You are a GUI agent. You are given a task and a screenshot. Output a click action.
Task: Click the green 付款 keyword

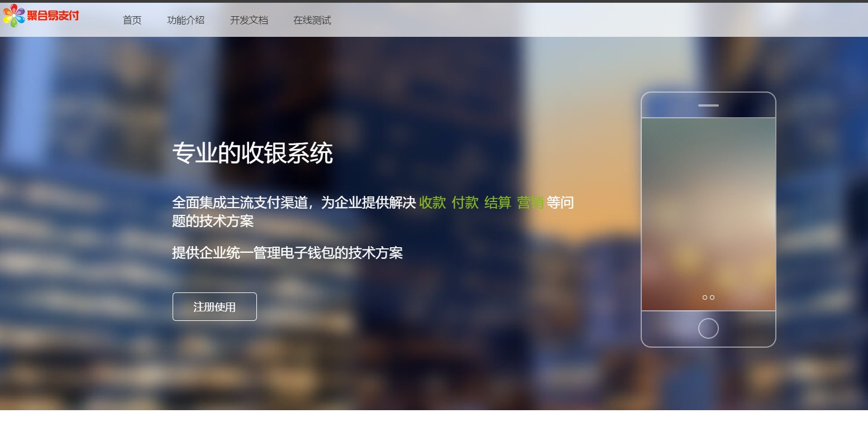pyautogui.click(x=465, y=203)
